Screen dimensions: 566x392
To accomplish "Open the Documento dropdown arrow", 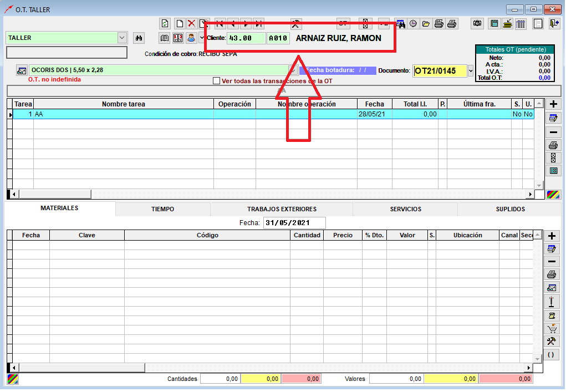I will click(x=470, y=71).
